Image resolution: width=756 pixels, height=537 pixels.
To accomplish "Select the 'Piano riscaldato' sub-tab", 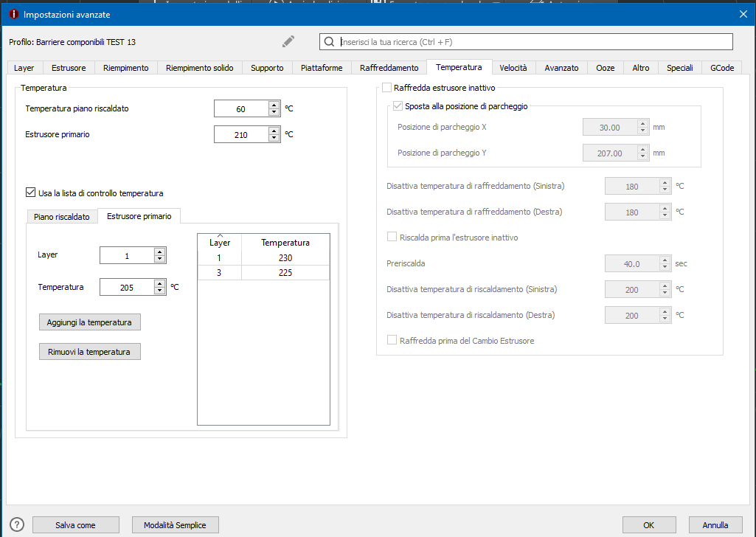I will click(x=61, y=217).
